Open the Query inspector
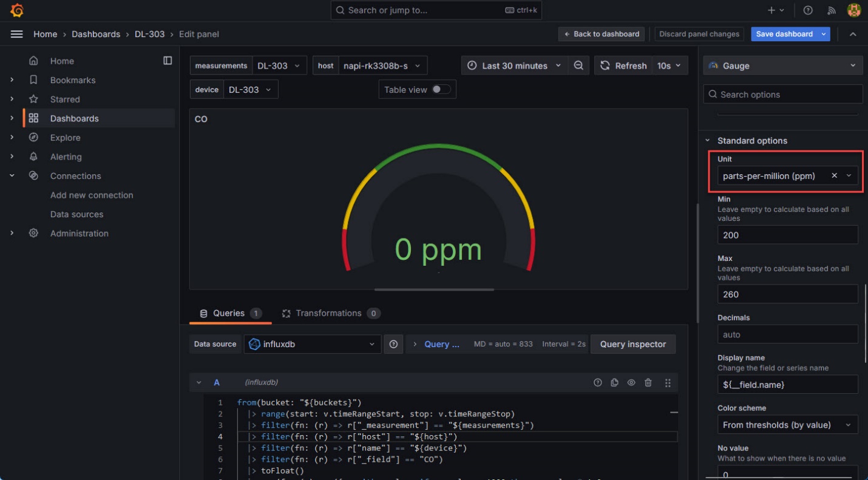The width and height of the screenshot is (868, 480). click(x=633, y=344)
